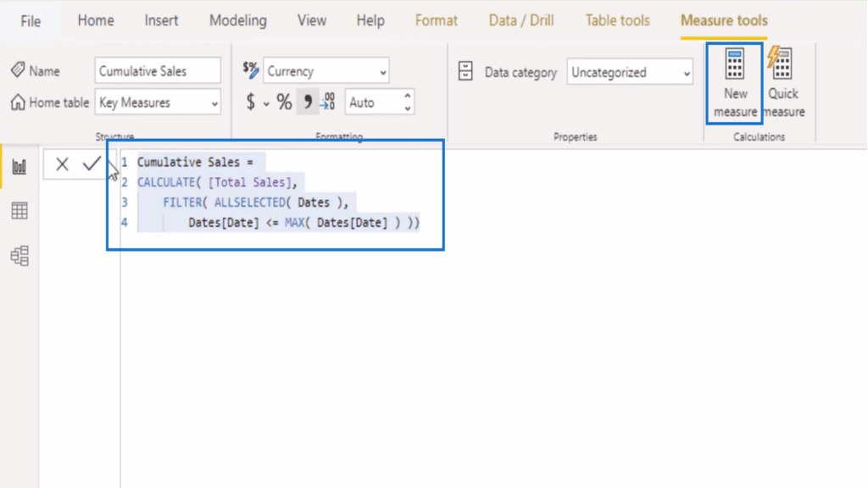The height and width of the screenshot is (488, 868).
Task: Toggle thousands separator comma
Action: pyautogui.click(x=308, y=102)
